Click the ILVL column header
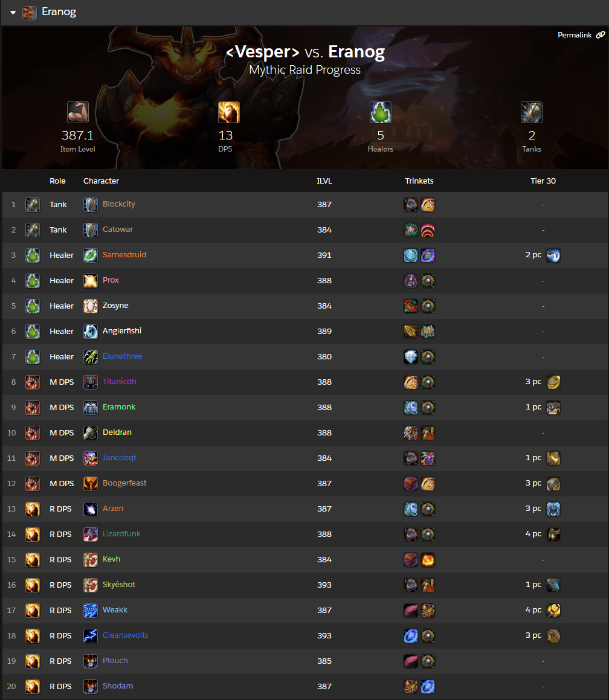The image size is (609, 700). tap(324, 181)
